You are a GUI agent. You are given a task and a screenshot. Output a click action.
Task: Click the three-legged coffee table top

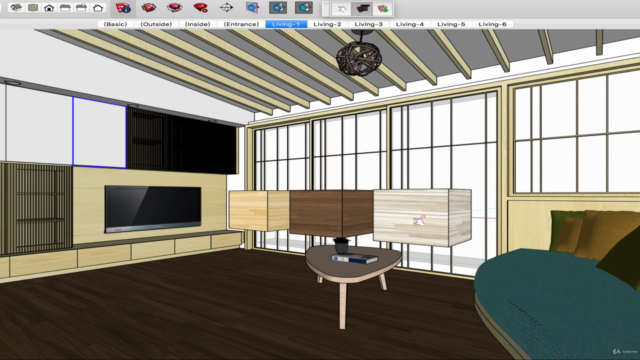353,264
